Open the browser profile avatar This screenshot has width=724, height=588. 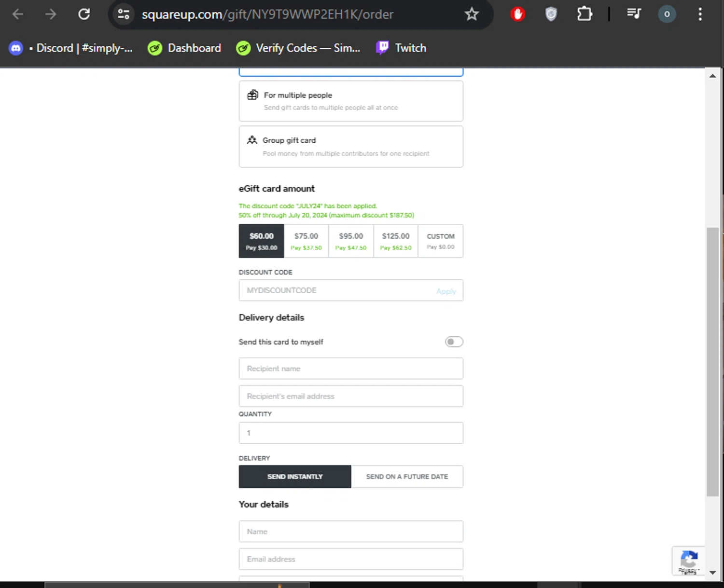[667, 14]
